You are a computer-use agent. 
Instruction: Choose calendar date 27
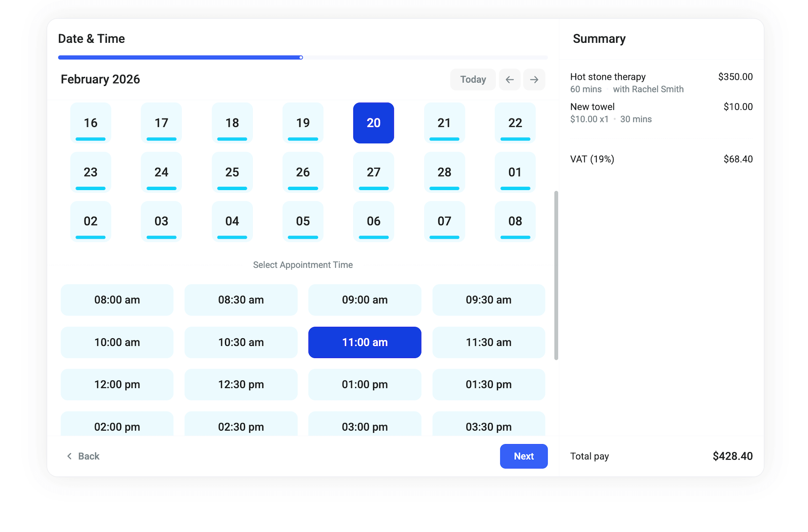click(x=373, y=172)
